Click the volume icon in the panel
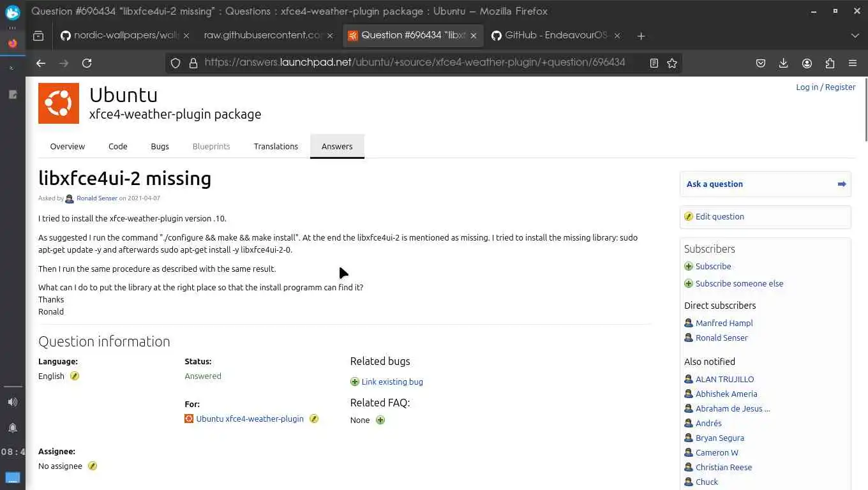 tap(13, 402)
